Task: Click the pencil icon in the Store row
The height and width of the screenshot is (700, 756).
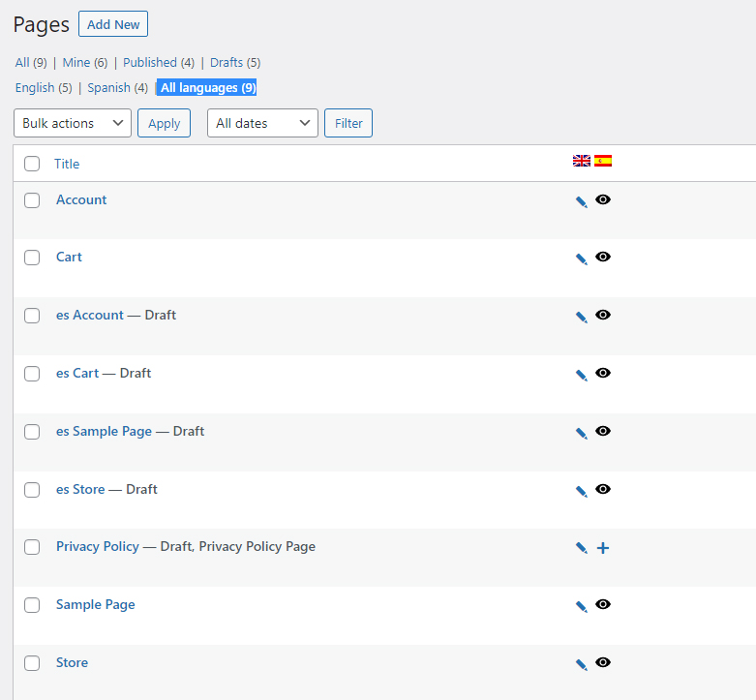Action: [x=582, y=664]
